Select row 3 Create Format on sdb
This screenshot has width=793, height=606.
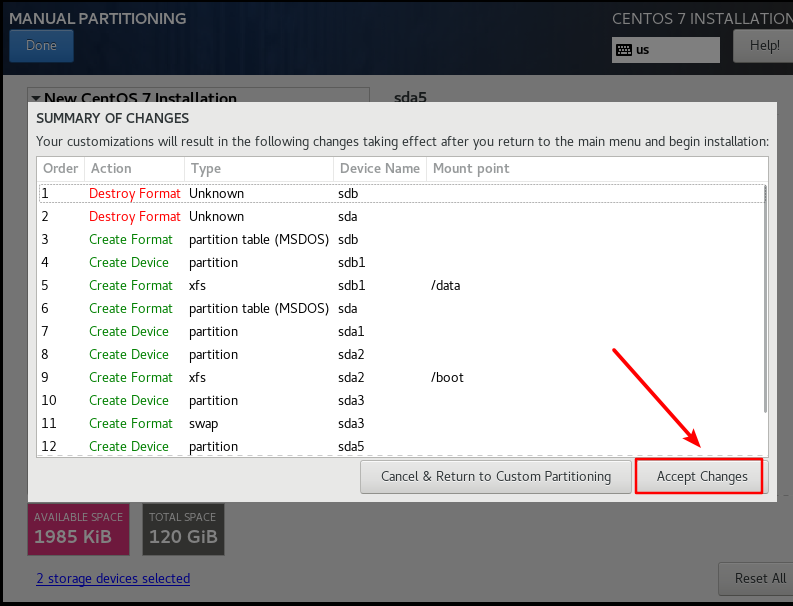[402, 239]
